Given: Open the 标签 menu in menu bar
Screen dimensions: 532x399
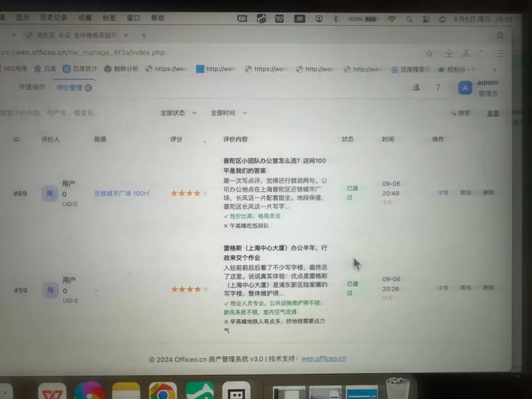Looking at the screenshot, I should tap(109, 18).
